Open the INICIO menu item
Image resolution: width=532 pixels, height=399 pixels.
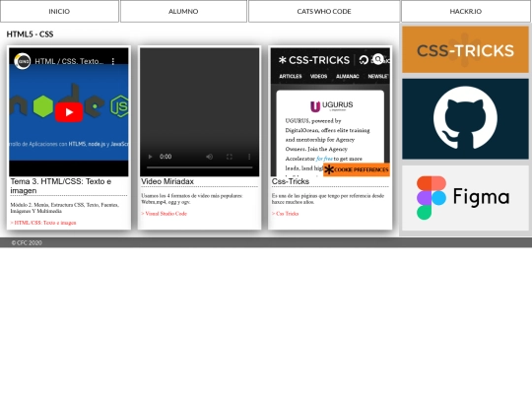tap(59, 11)
